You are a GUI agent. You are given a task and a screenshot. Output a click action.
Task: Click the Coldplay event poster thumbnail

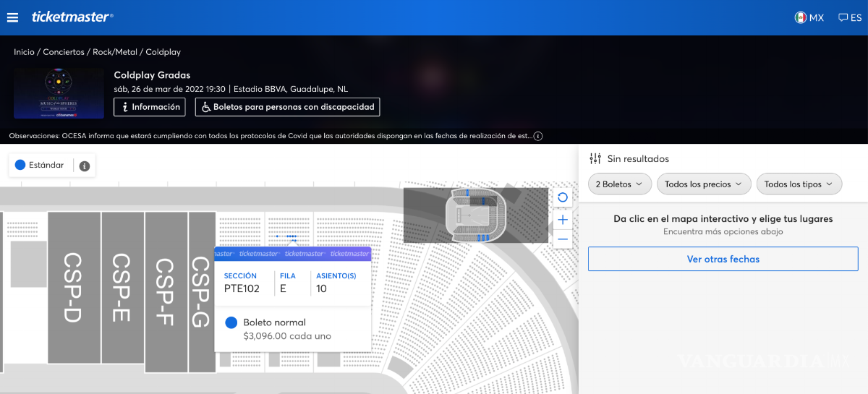pos(58,93)
